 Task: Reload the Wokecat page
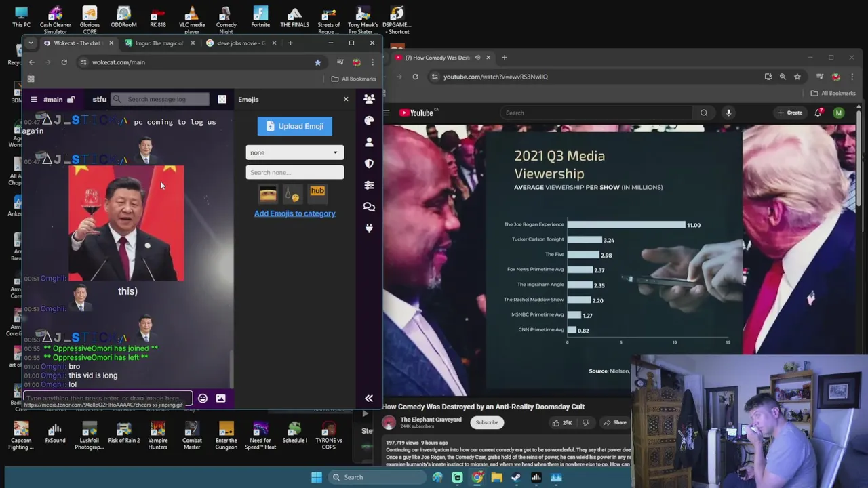64,62
